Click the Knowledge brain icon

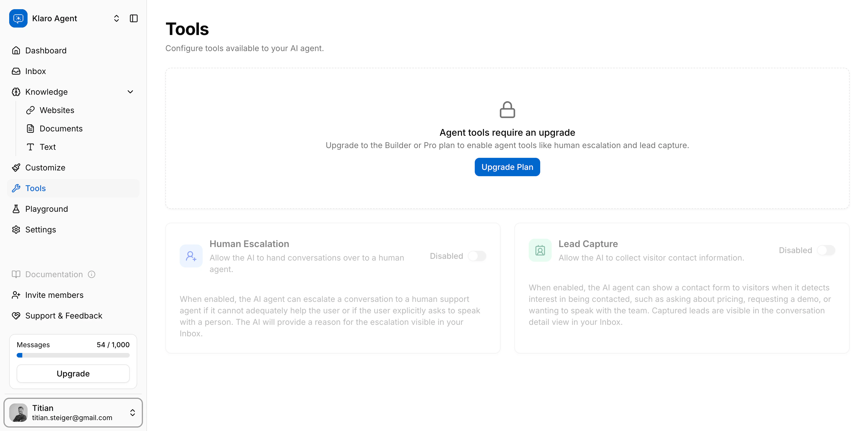(16, 92)
